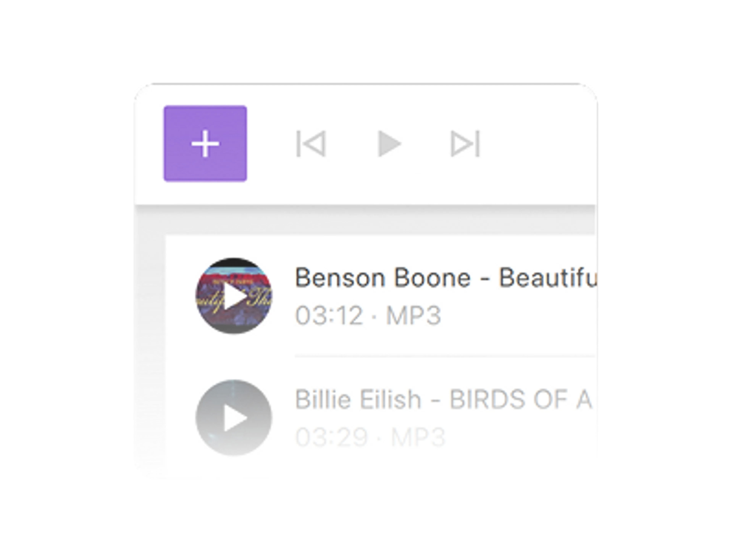Click the gray left margin beside the track list

(x=149, y=333)
